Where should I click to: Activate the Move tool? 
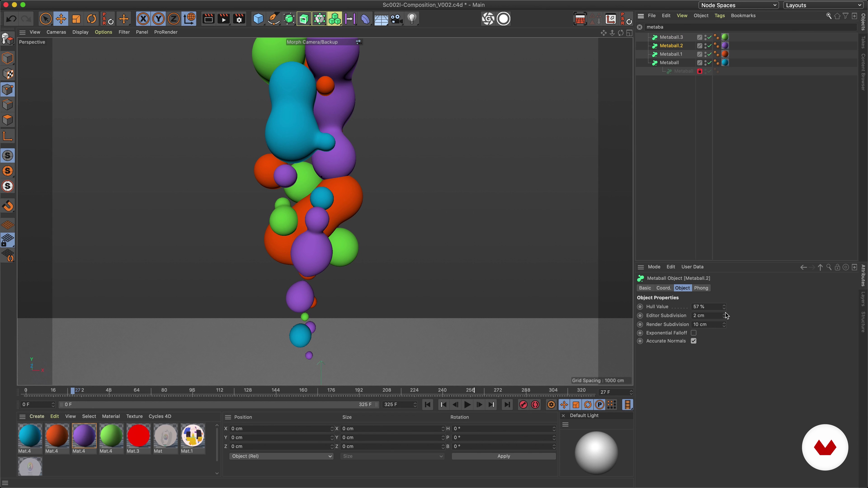[x=61, y=19]
